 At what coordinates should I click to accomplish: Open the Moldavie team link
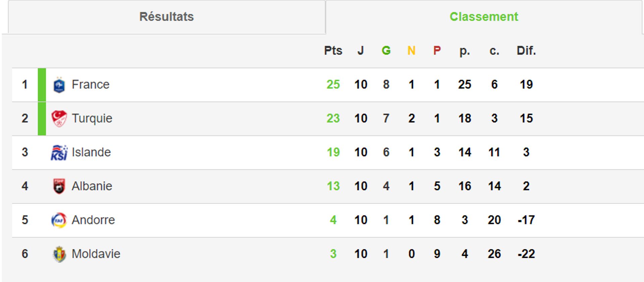pos(96,254)
